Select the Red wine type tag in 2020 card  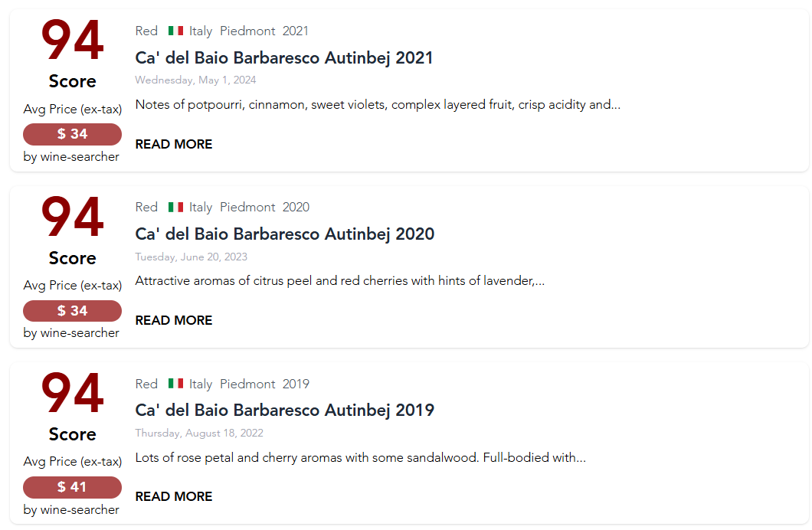coord(146,208)
